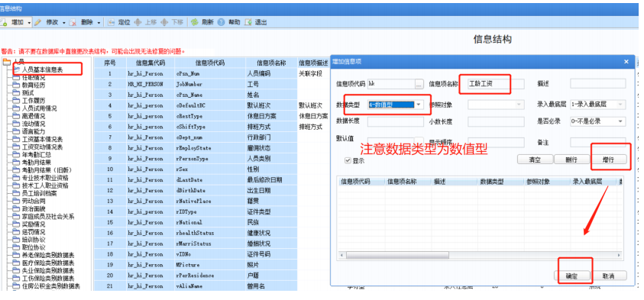Click the 数据类型 column header in dialog grid
This screenshot has width=644, height=300.
(x=500, y=182)
